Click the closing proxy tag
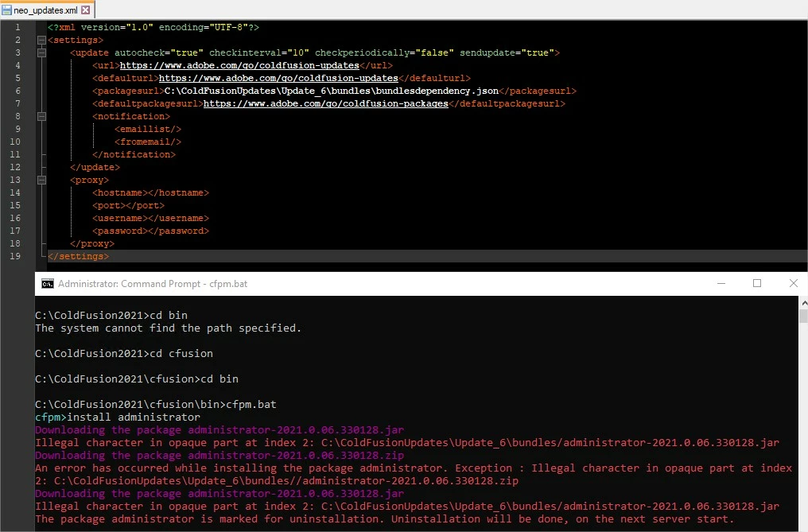Screen dimensions: 808x532 point(92,243)
